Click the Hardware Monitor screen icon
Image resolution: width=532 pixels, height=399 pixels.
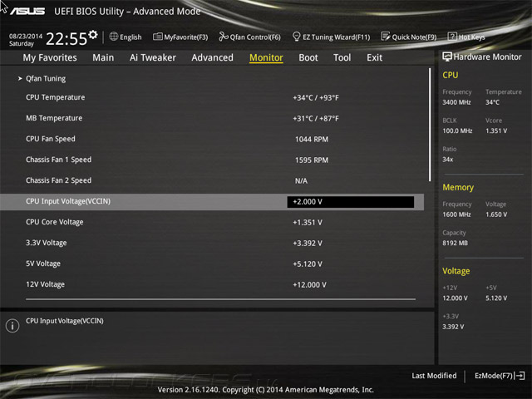tap(447, 57)
